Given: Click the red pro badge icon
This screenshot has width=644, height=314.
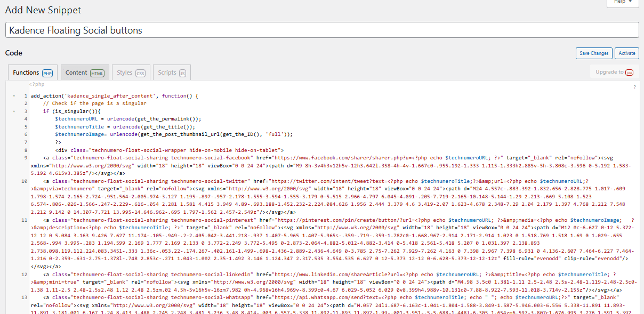Looking at the screenshot, I should coord(630,72).
